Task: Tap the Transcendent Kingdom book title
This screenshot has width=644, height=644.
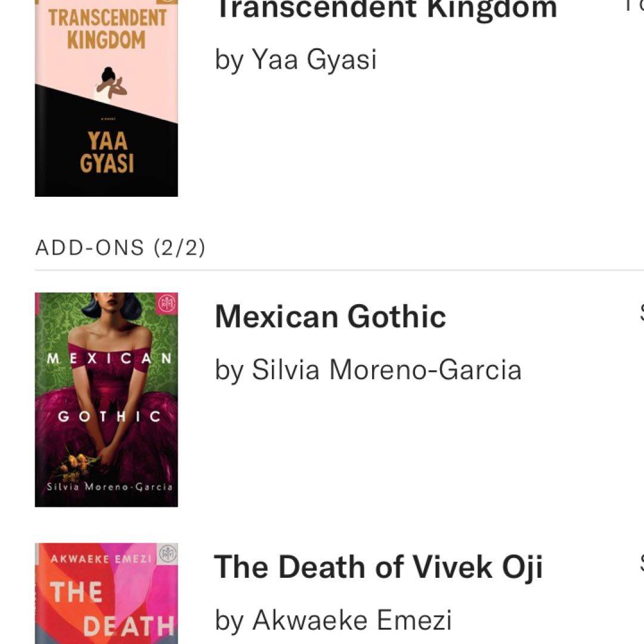Action: 386,8
